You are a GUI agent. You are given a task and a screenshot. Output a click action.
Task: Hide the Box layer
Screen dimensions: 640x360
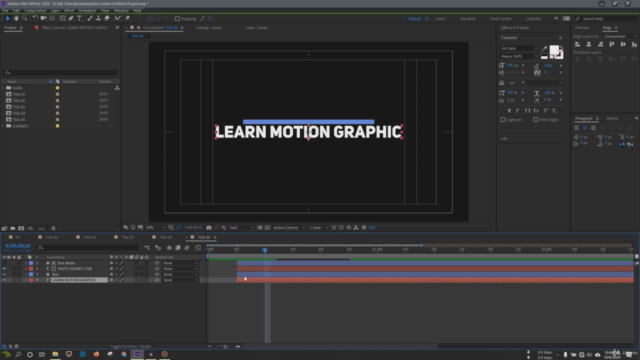tap(4, 274)
